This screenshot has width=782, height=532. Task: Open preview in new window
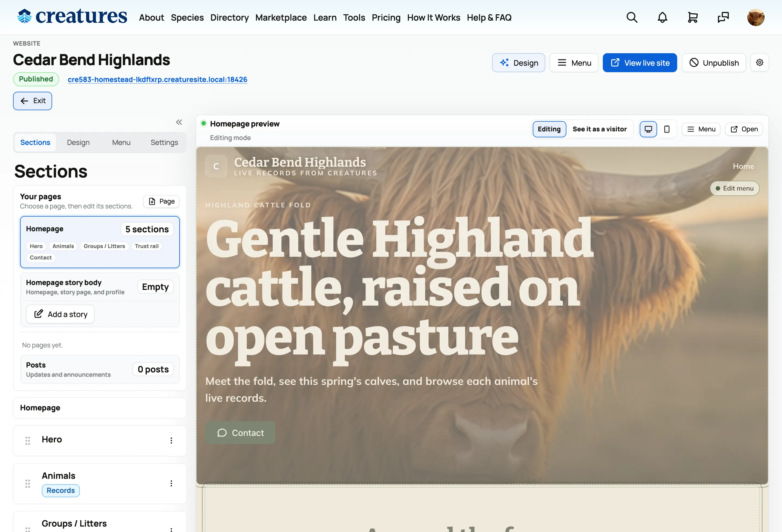click(x=744, y=129)
